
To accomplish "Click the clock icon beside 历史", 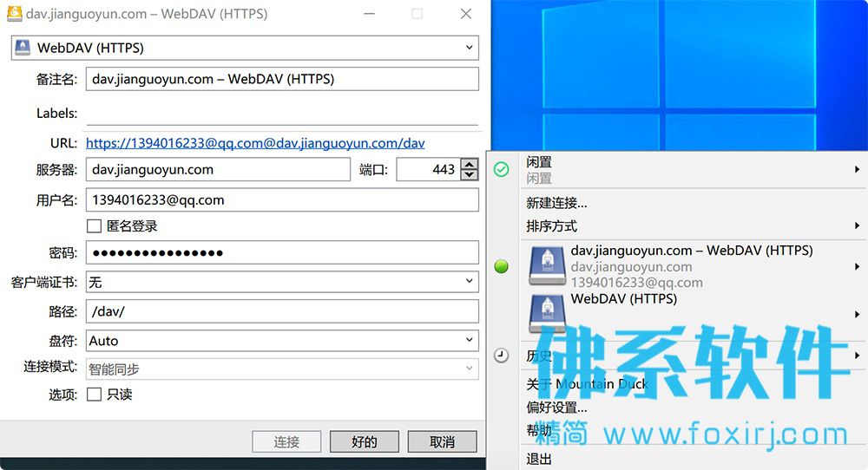I will tap(502, 355).
